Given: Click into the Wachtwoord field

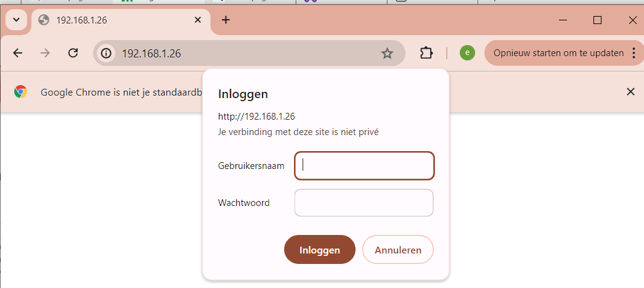Looking at the screenshot, I should click(x=364, y=203).
